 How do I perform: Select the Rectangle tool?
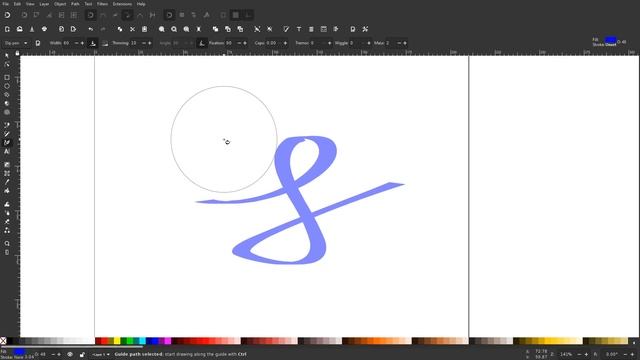[x=7, y=78]
